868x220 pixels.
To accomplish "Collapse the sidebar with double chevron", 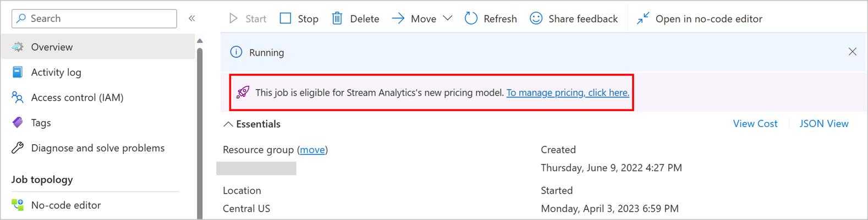I will tap(192, 18).
